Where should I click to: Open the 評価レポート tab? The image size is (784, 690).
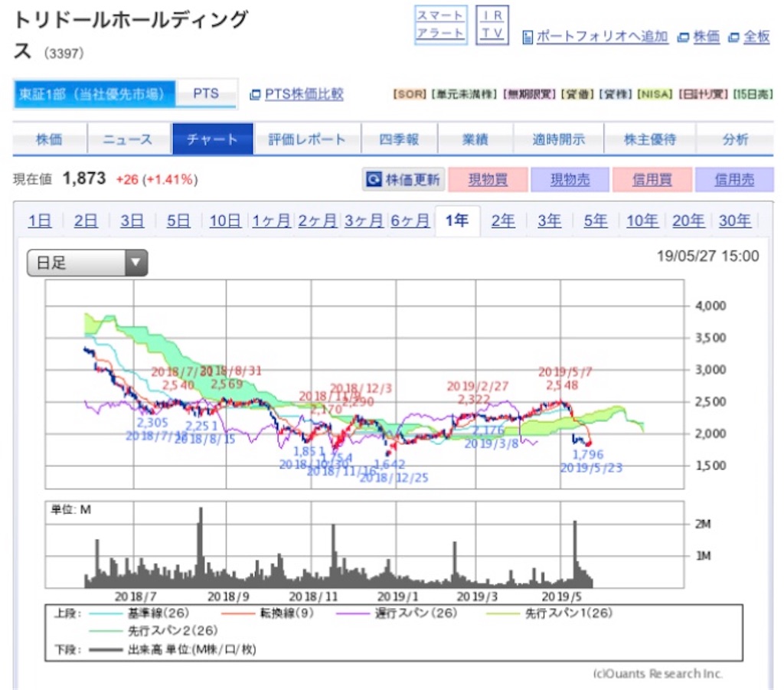307,139
